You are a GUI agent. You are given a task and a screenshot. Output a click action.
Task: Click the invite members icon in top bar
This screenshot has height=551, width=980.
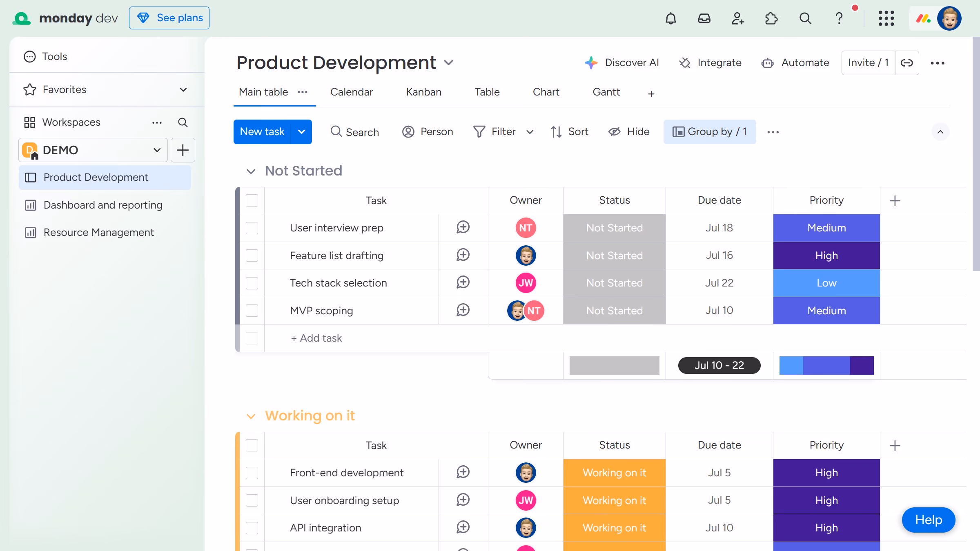(737, 18)
